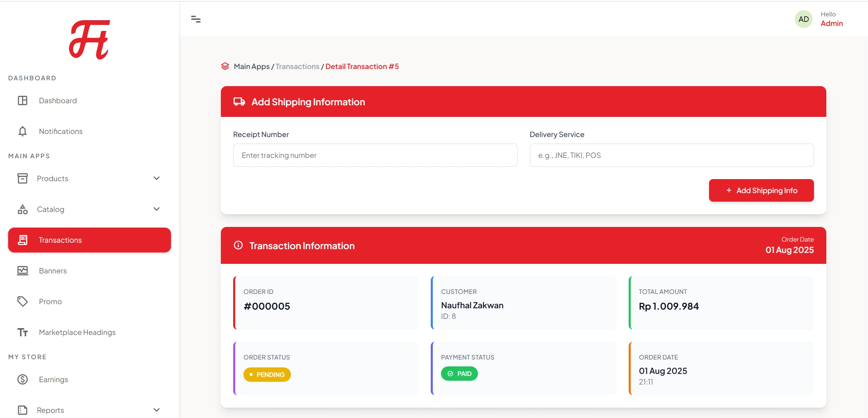Select the Promo tag icon
Viewport: 868px width, 418px height.
coord(22,301)
